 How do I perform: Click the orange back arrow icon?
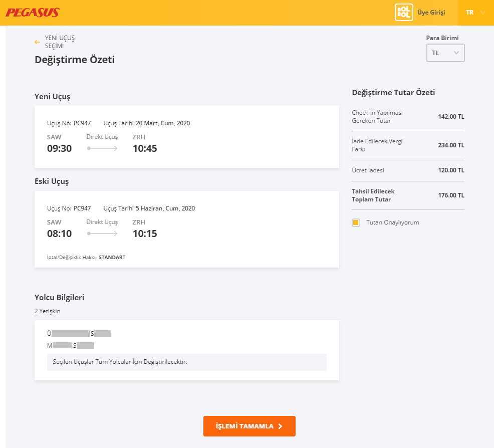click(x=37, y=42)
